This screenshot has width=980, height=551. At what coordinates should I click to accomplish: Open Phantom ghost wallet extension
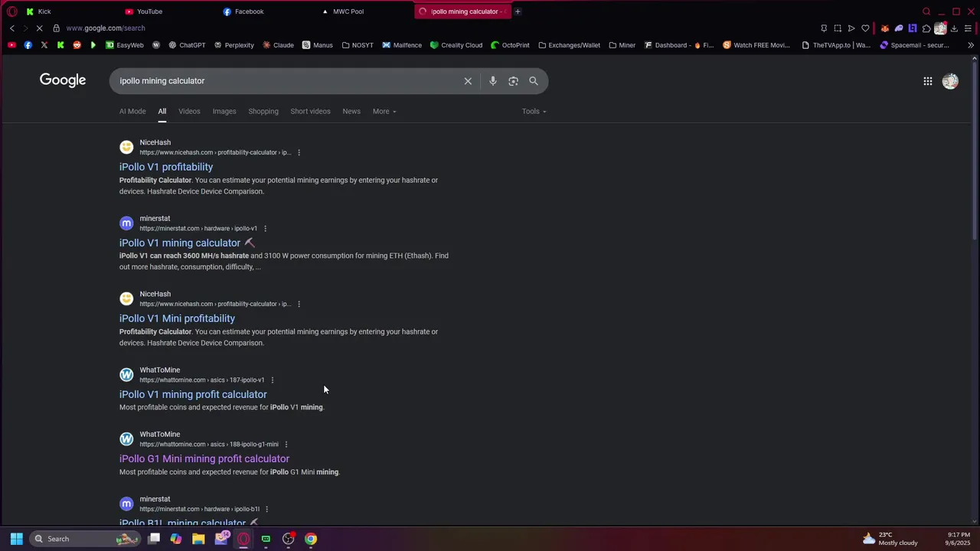[899, 28]
